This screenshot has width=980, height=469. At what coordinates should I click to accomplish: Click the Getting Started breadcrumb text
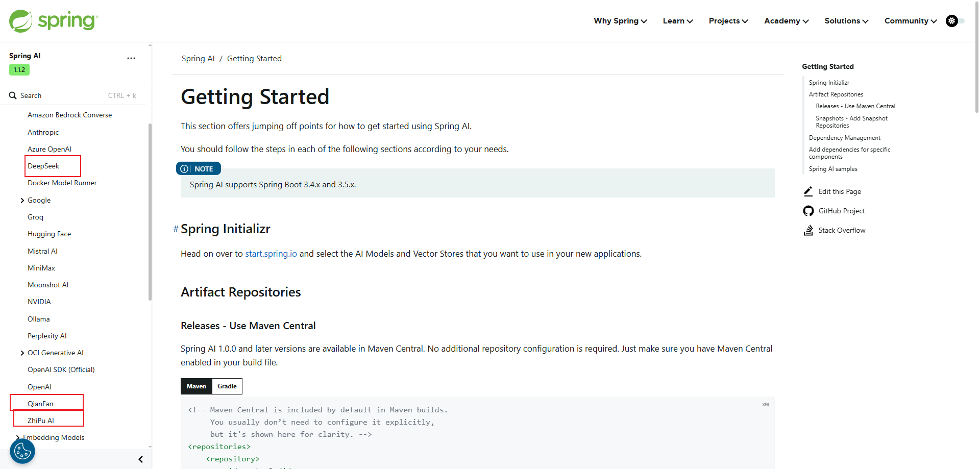click(x=254, y=59)
